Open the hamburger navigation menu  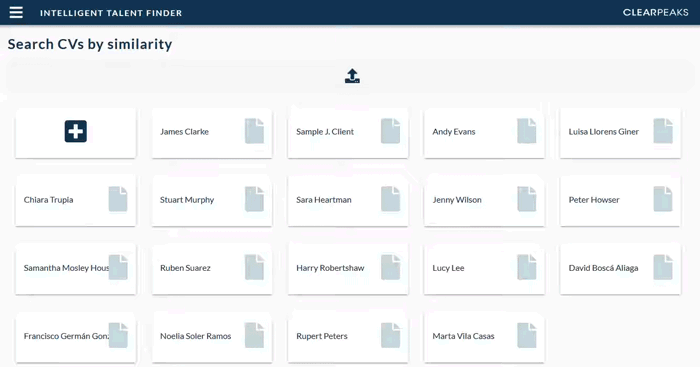click(x=16, y=13)
